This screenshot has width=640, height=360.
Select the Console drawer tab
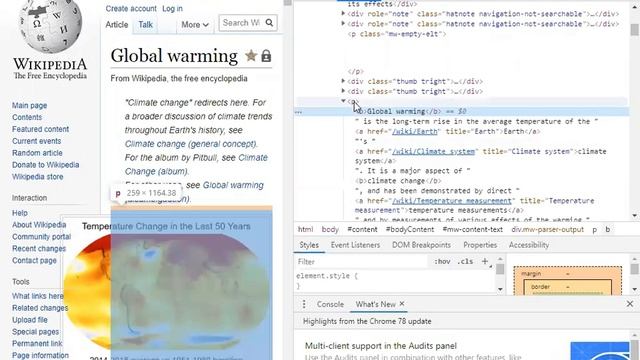click(330, 304)
